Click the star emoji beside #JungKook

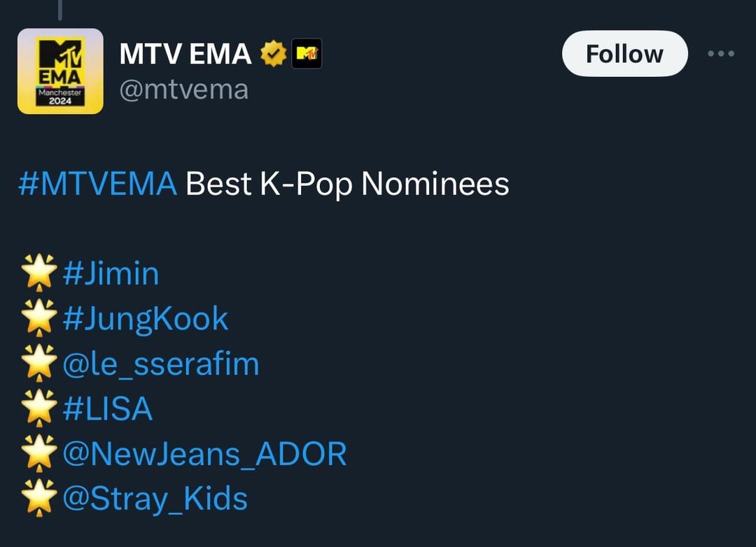click(x=38, y=319)
